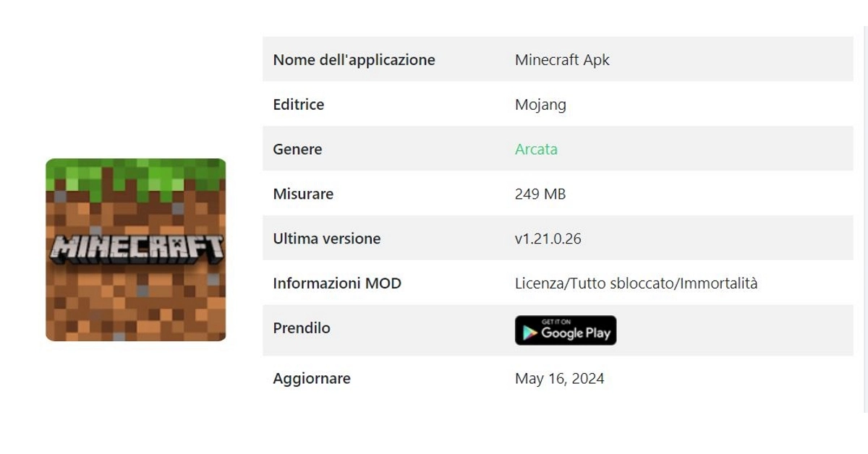This screenshot has height=454, width=868.
Task: Click the Ultima versione label
Action: coord(326,239)
